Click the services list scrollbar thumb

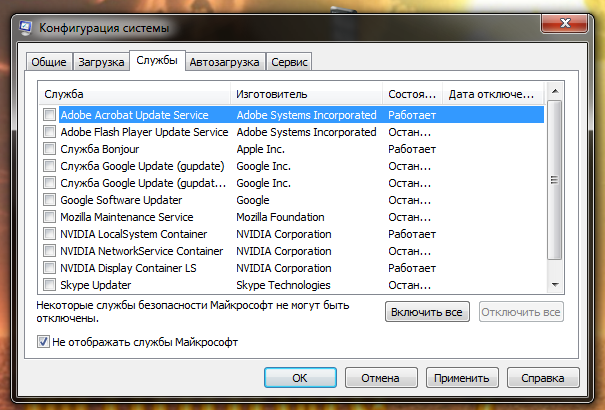click(555, 180)
